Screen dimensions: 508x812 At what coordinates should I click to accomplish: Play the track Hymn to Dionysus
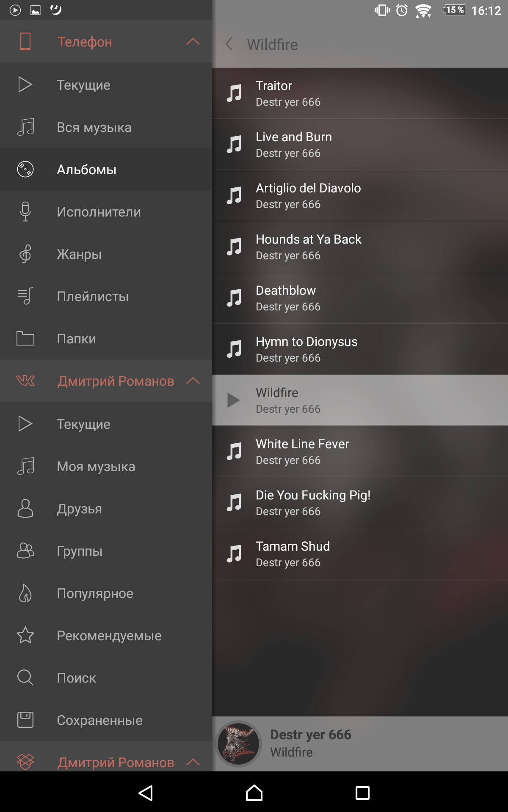(360, 349)
